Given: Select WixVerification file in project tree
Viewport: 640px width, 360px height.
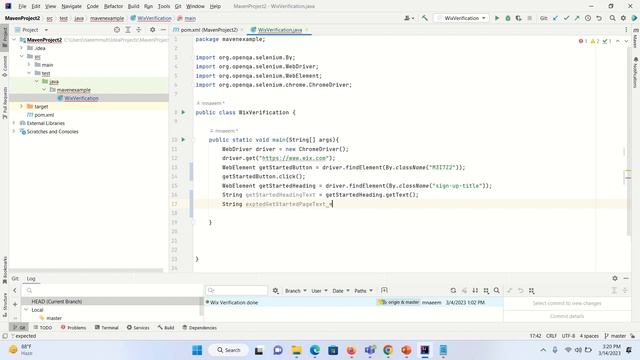Looking at the screenshot, I should click(x=81, y=98).
